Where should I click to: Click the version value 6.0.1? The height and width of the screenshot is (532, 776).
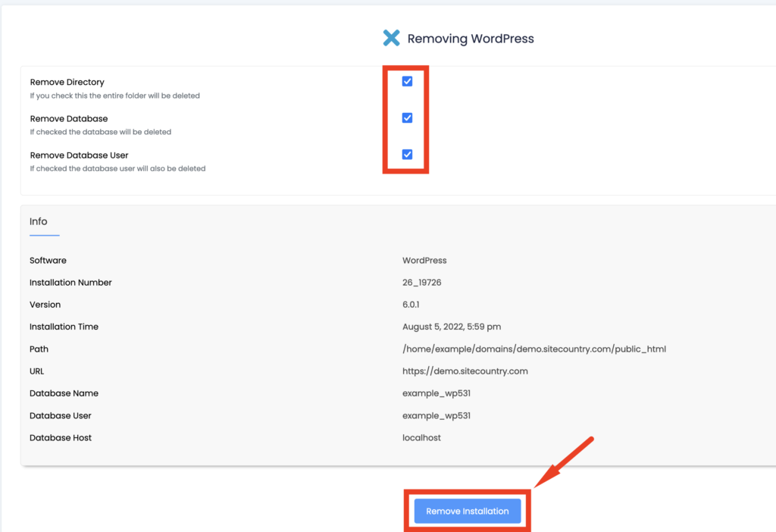pos(411,305)
